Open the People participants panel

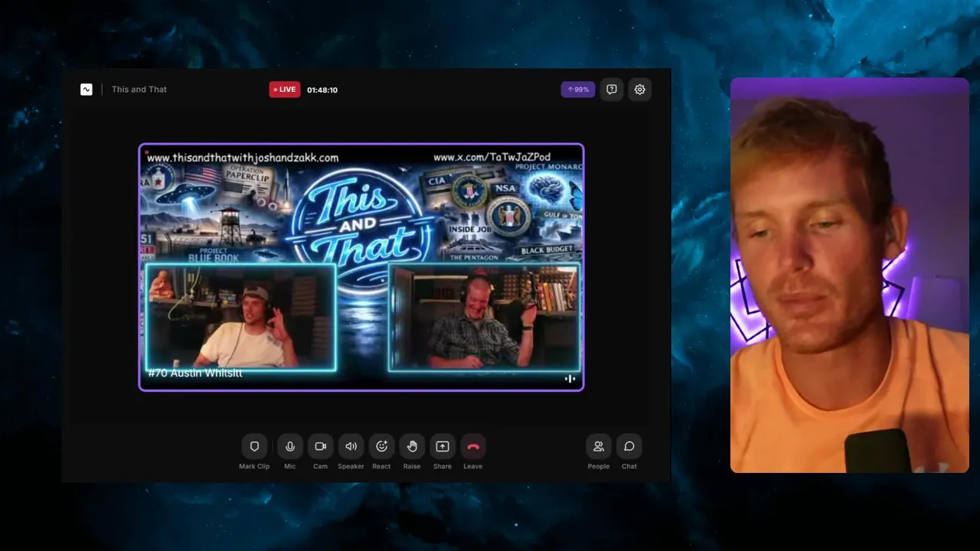coord(599,446)
